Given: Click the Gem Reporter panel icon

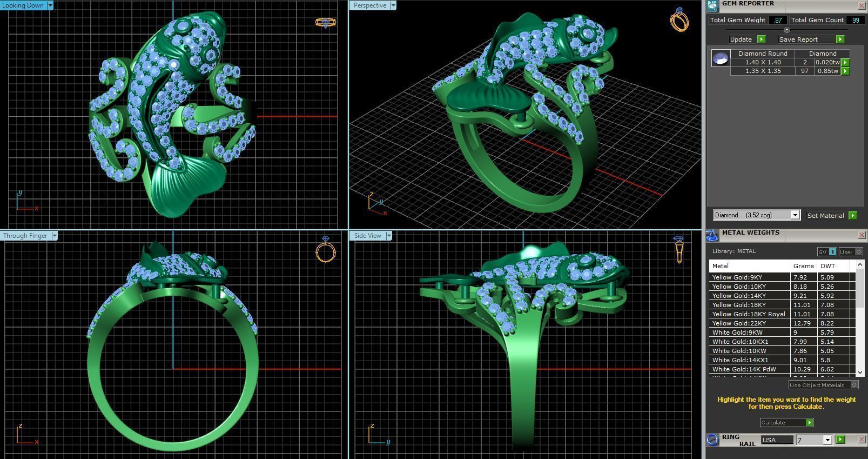Looking at the screenshot, I should (x=712, y=6).
